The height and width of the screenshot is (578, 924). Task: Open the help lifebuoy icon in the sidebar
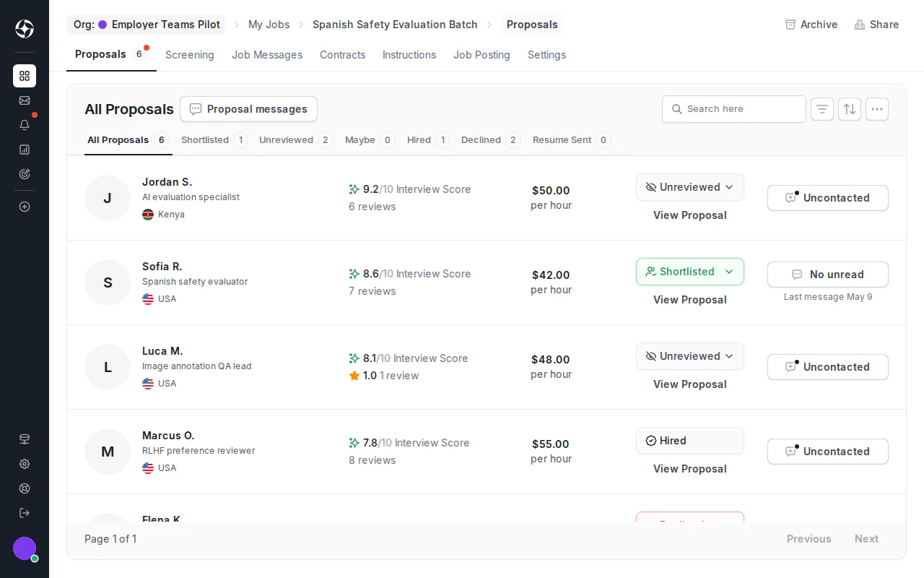coord(25,488)
